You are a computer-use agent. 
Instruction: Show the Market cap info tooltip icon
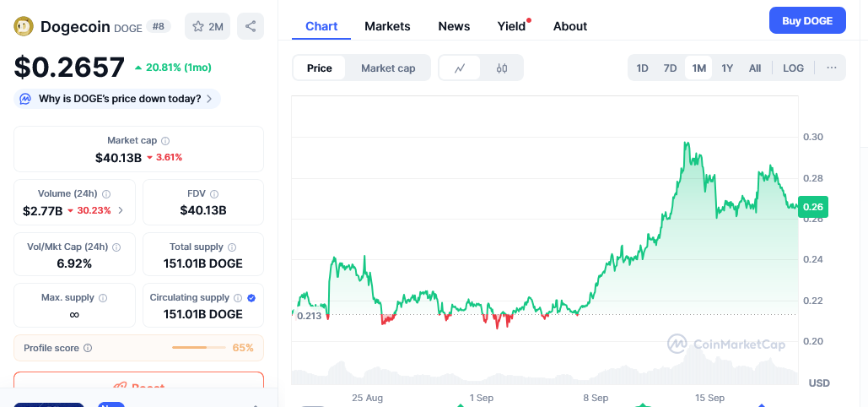[165, 141]
